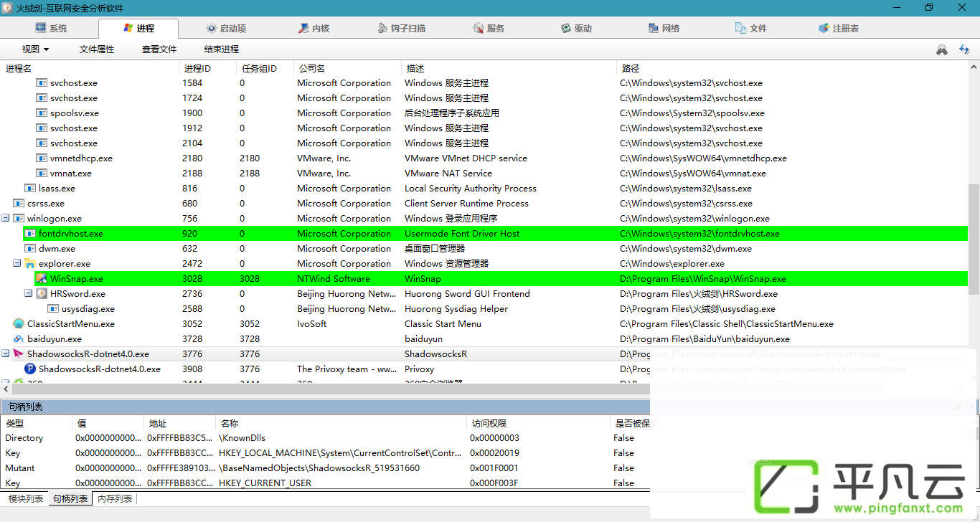Click the refresh arrows icon
The image size is (980, 522).
(x=964, y=49)
